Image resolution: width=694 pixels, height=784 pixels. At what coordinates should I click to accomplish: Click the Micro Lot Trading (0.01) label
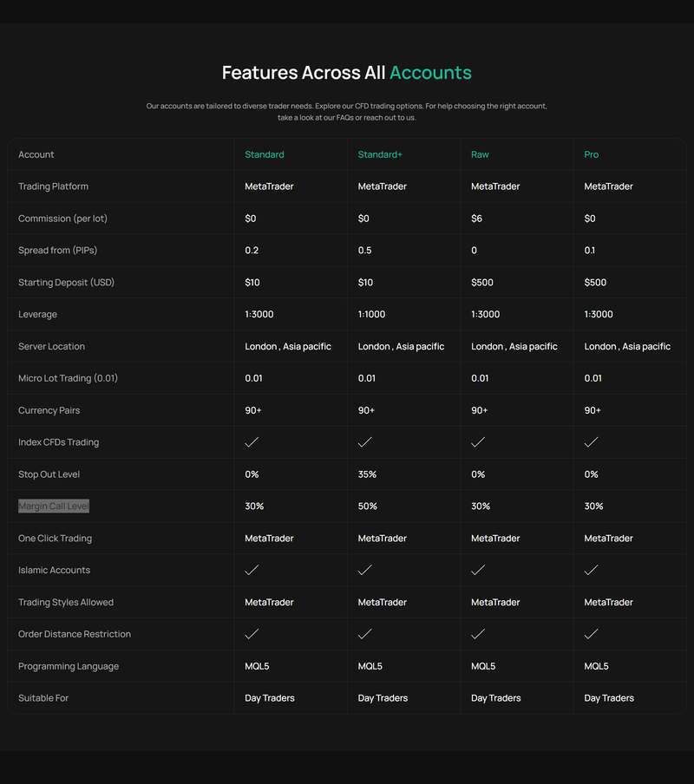(68, 378)
